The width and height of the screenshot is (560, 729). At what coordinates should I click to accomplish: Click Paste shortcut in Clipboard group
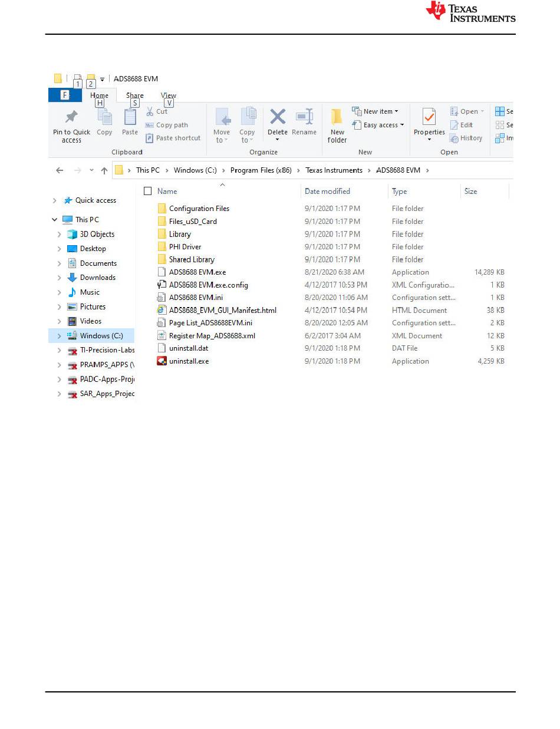point(173,138)
